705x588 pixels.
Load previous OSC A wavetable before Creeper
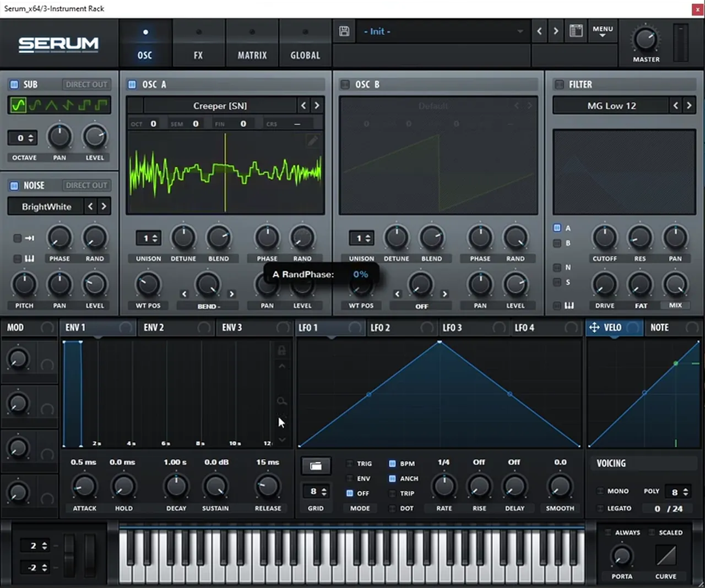click(x=303, y=105)
